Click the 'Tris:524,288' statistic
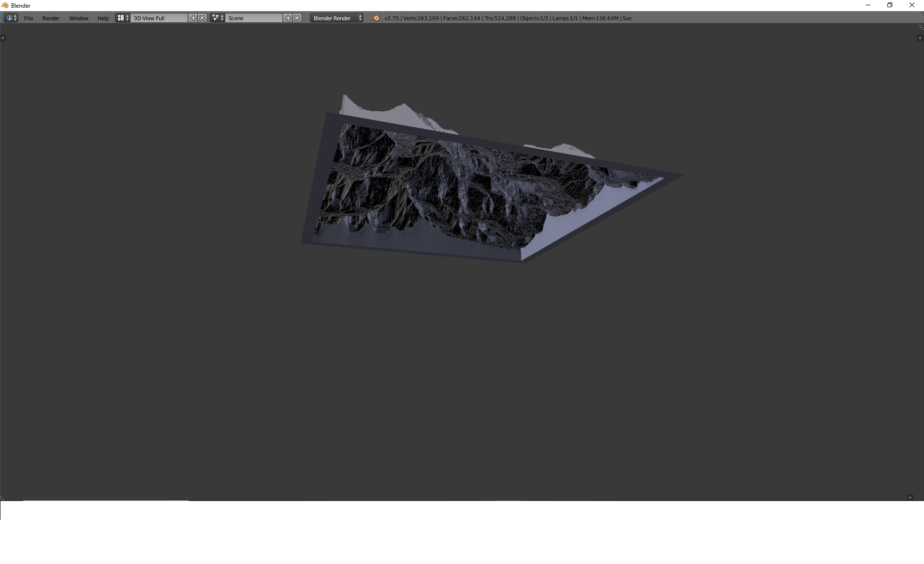Image resolution: width=924 pixels, height=564 pixels. coord(500,18)
